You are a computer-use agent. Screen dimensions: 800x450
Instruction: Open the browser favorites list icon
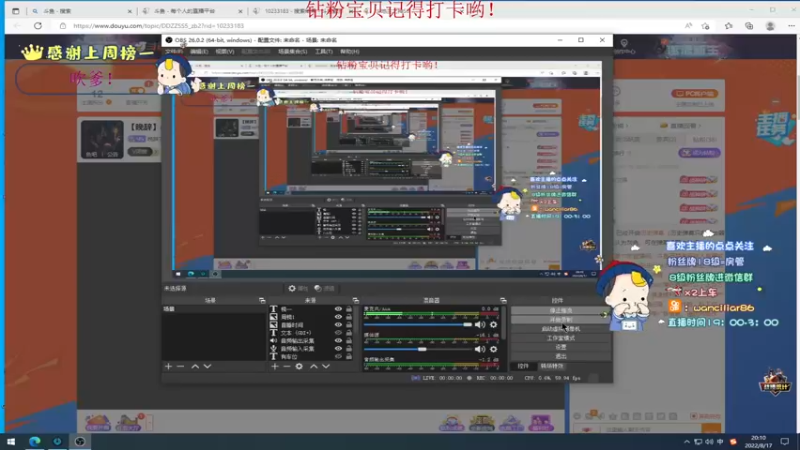pyautogui.click(x=729, y=26)
